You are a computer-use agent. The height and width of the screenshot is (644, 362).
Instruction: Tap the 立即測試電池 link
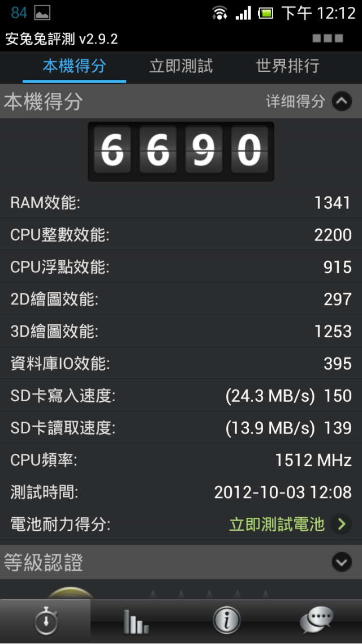pos(277,525)
